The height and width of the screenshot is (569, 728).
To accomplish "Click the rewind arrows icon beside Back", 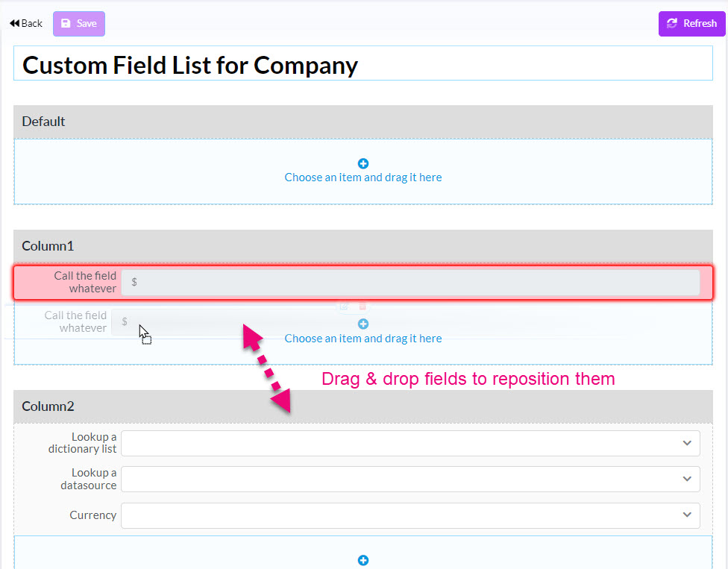I will (14, 23).
